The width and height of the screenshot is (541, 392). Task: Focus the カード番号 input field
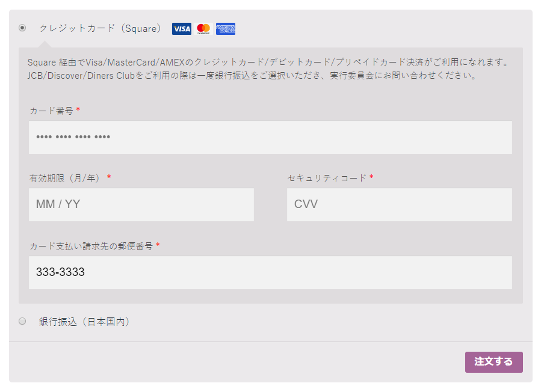(x=270, y=137)
